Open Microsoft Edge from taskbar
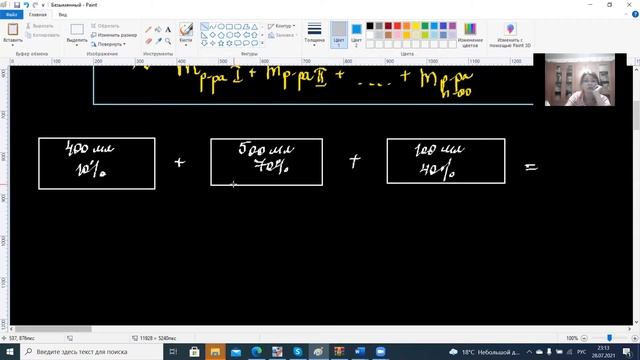Screen dimensions: 640x360 click(257, 351)
